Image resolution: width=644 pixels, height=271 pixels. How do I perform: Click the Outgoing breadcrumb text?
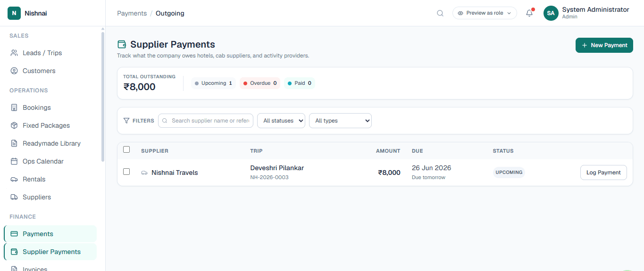coord(170,13)
